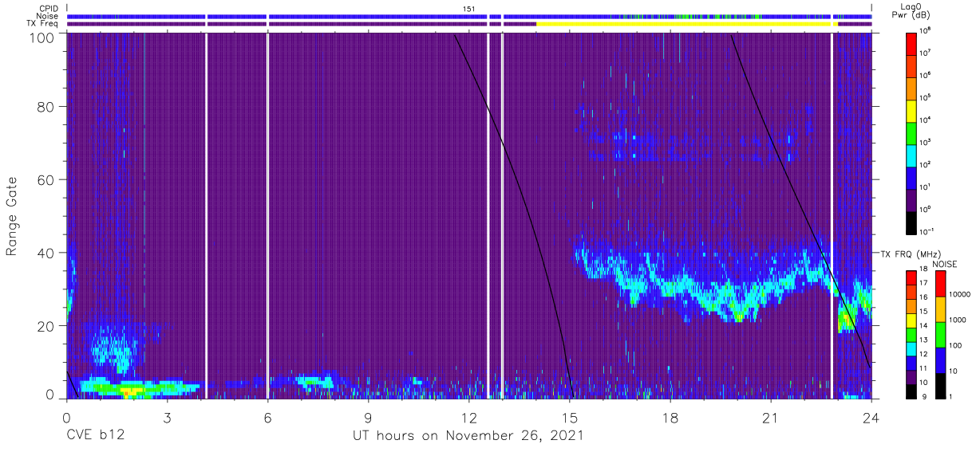Click the CPID value '151'

(x=468, y=9)
